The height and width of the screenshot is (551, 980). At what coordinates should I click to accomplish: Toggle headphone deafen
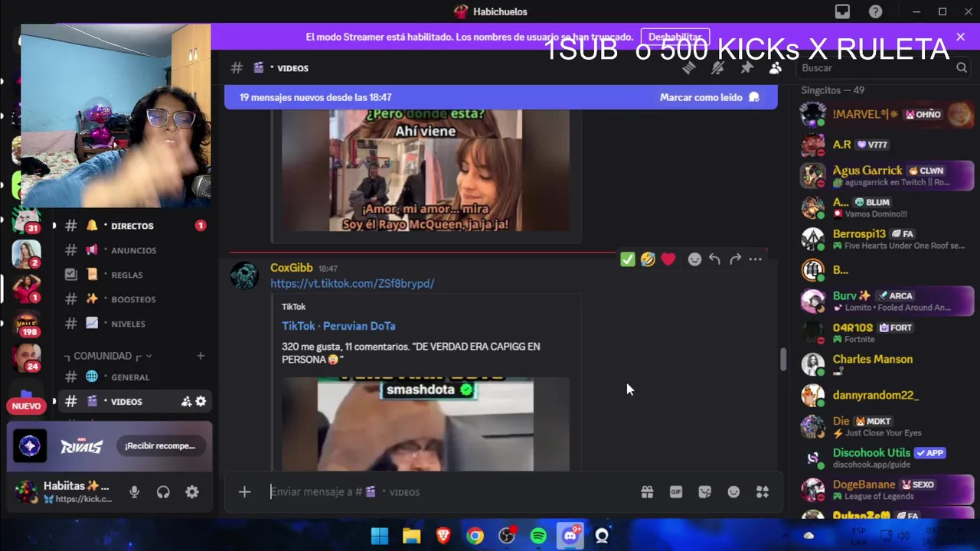163,492
